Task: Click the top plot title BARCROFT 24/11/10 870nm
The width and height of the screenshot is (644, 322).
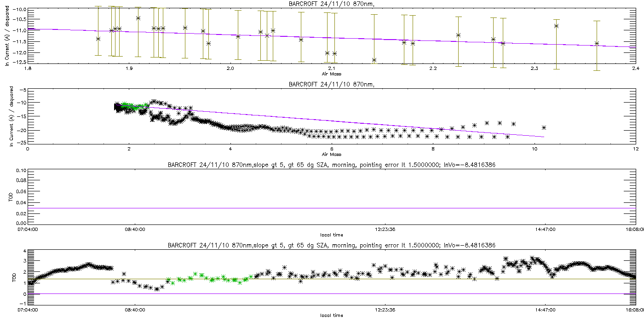Action: 331,4
